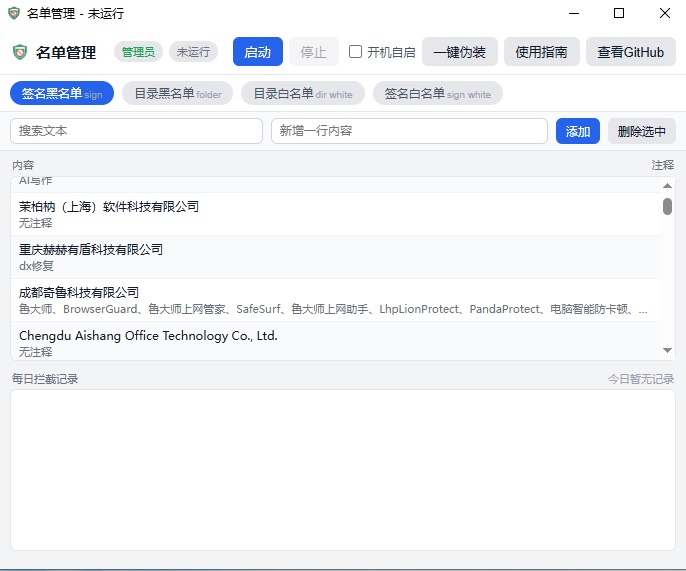Click the list scroll up arrow
686x571 pixels.
[x=667, y=185]
